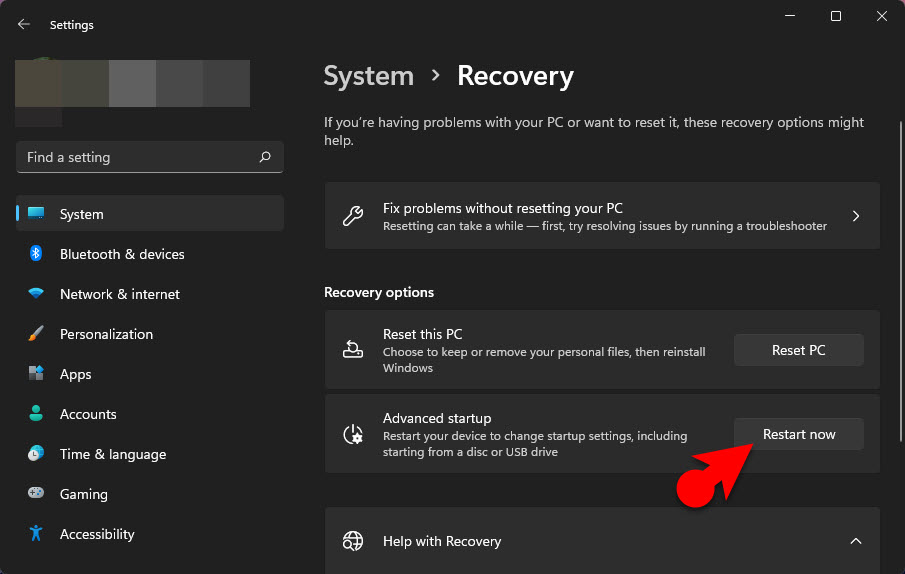Maximize the Settings window

point(835,16)
